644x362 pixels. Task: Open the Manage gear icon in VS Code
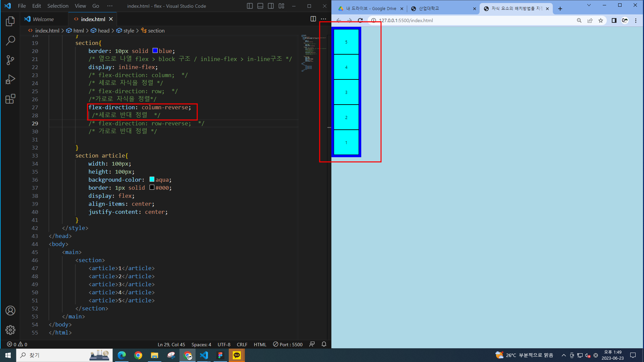10,330
